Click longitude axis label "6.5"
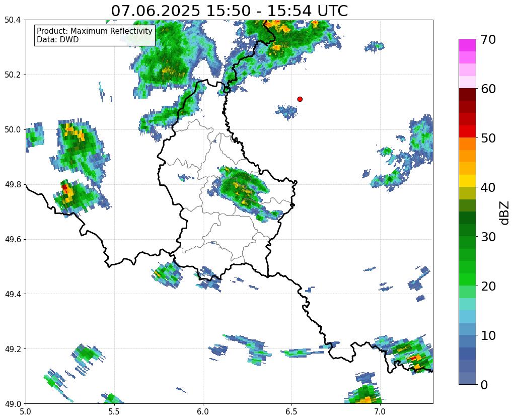Screen dimensions: 515x420 tap(291, 411)
